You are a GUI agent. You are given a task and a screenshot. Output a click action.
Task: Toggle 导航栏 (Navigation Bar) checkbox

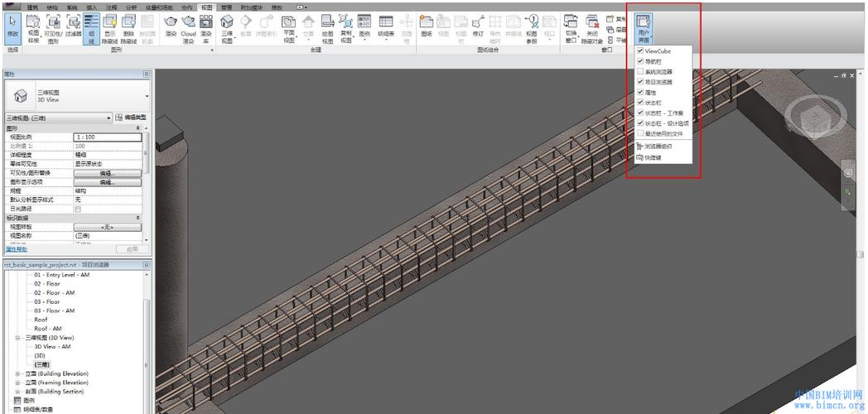[x=640, y=61]
